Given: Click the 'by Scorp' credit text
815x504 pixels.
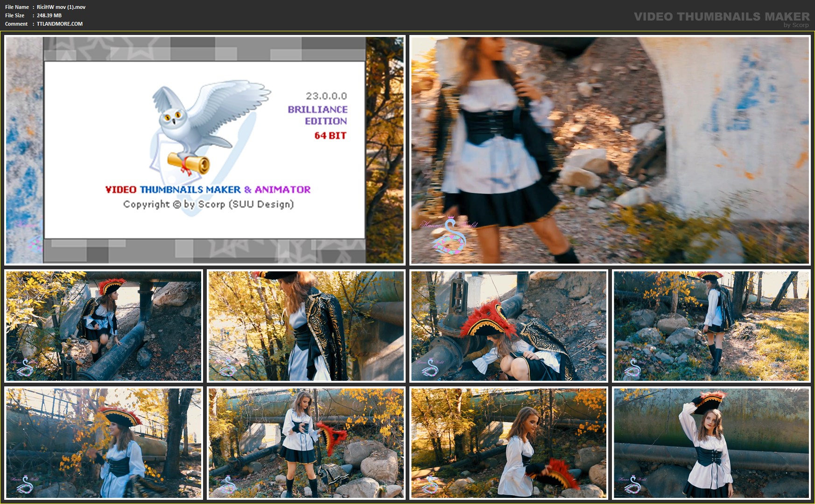Looking at the screenshot, I should [x=796, y=25].
